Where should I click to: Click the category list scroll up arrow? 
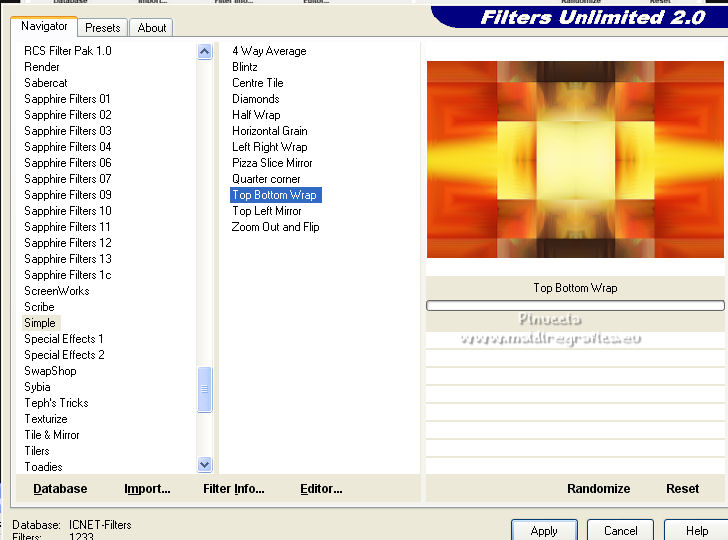tap(204, 51)
